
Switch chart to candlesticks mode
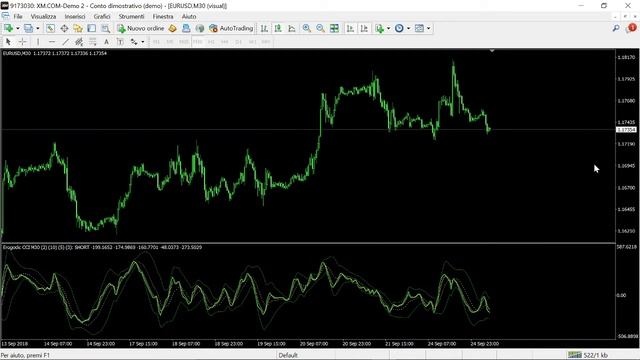(278, 28)
